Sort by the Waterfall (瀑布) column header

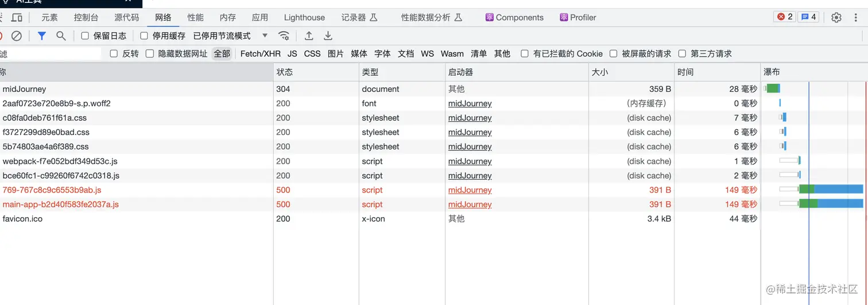[x=814, y=72]
